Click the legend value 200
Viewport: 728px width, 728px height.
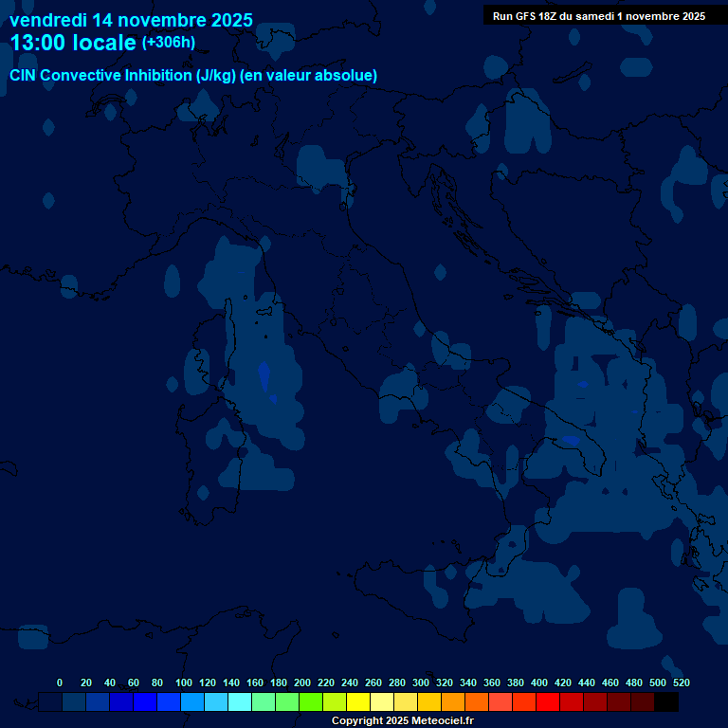pos(302,682)
